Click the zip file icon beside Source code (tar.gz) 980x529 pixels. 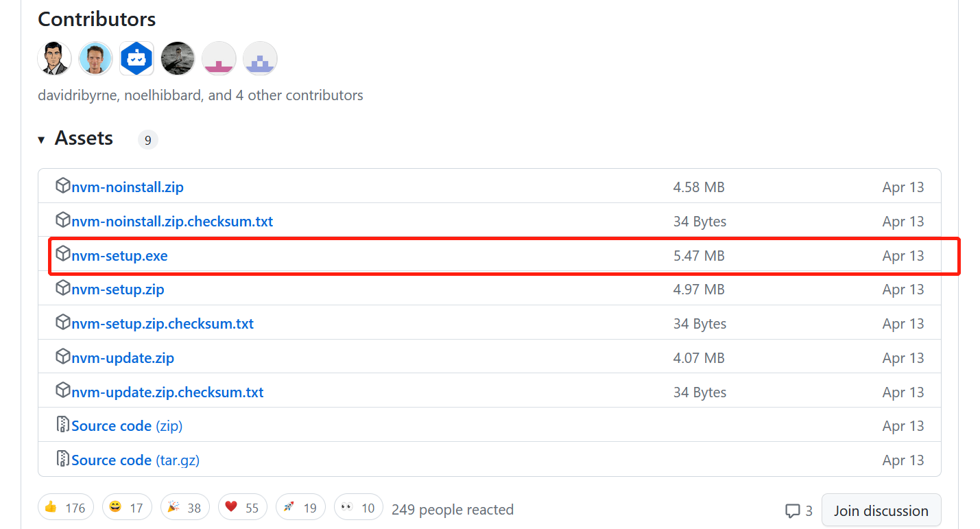[62, 459]
